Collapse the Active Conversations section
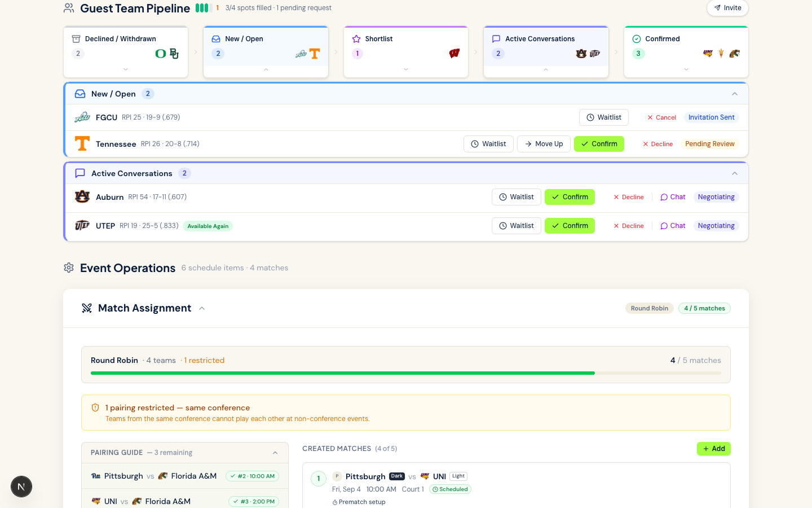This screenshot has width=812, height=508. [x=734, y=174]
